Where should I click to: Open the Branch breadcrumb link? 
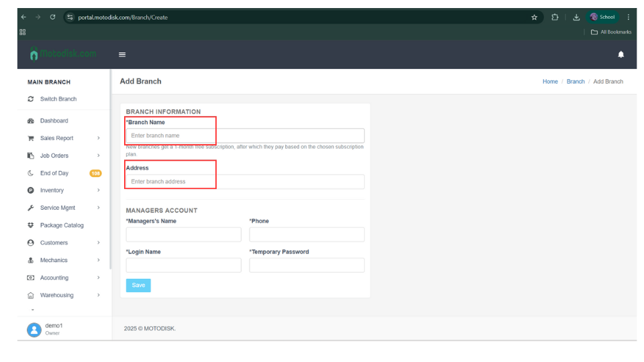tap(576, 82)
